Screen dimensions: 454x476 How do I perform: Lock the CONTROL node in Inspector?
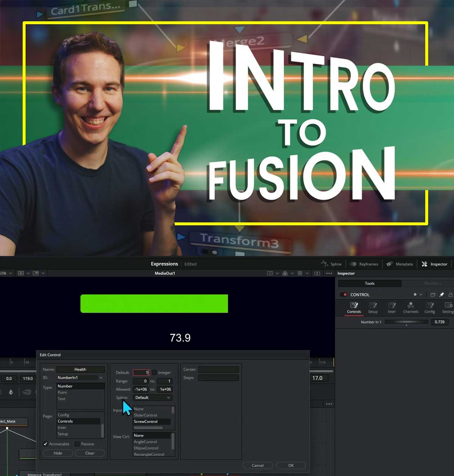[450, 295]
